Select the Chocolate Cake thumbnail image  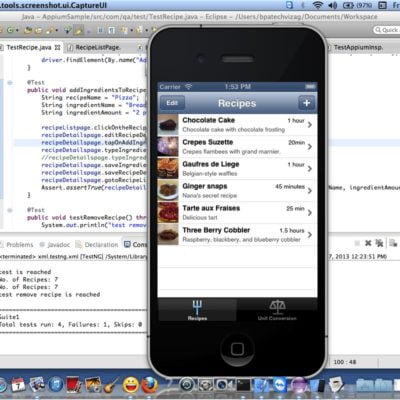pos(168,125)
